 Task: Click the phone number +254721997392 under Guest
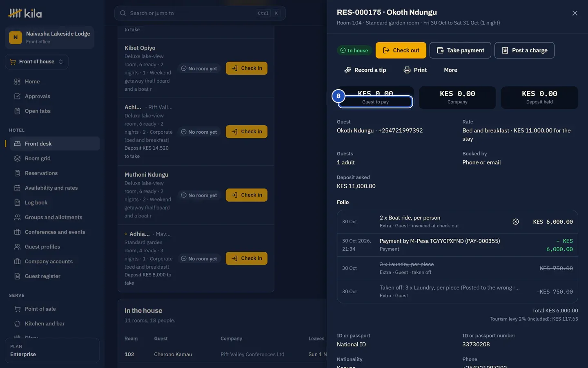tap(401, 130)
